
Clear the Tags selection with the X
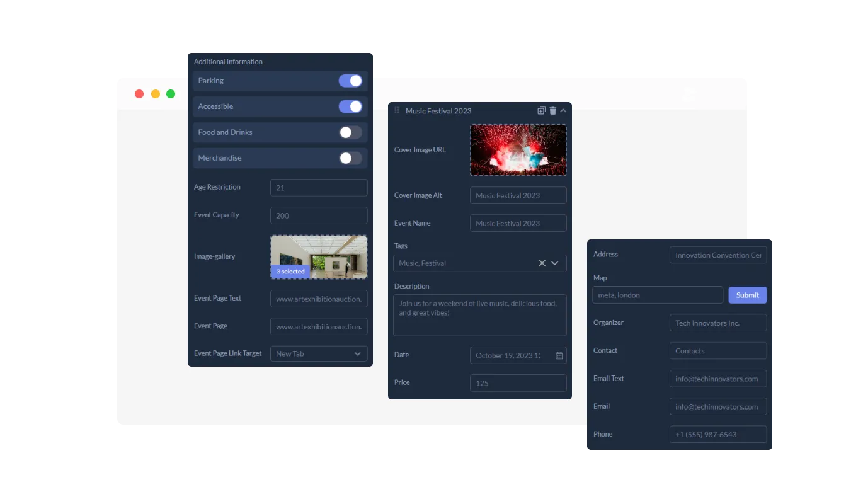point(542,263)
